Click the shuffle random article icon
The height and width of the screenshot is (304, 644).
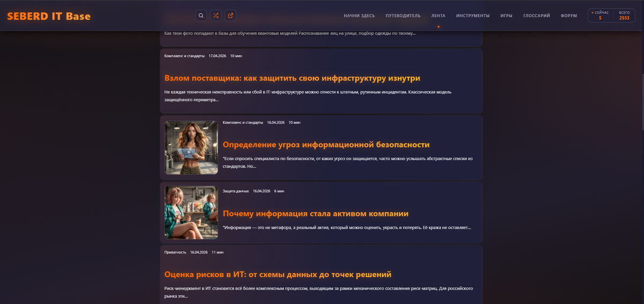tap(216, 16)
